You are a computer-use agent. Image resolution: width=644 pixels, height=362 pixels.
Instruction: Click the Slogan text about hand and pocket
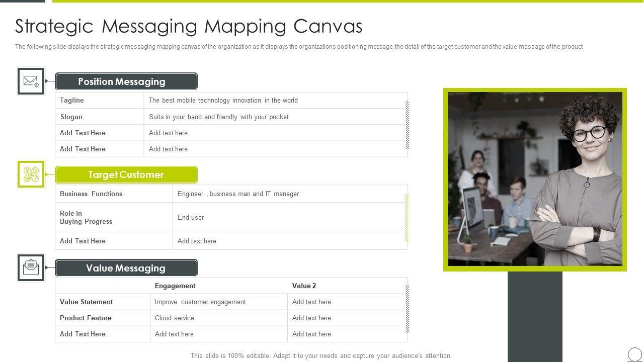(x=219, y=117)
